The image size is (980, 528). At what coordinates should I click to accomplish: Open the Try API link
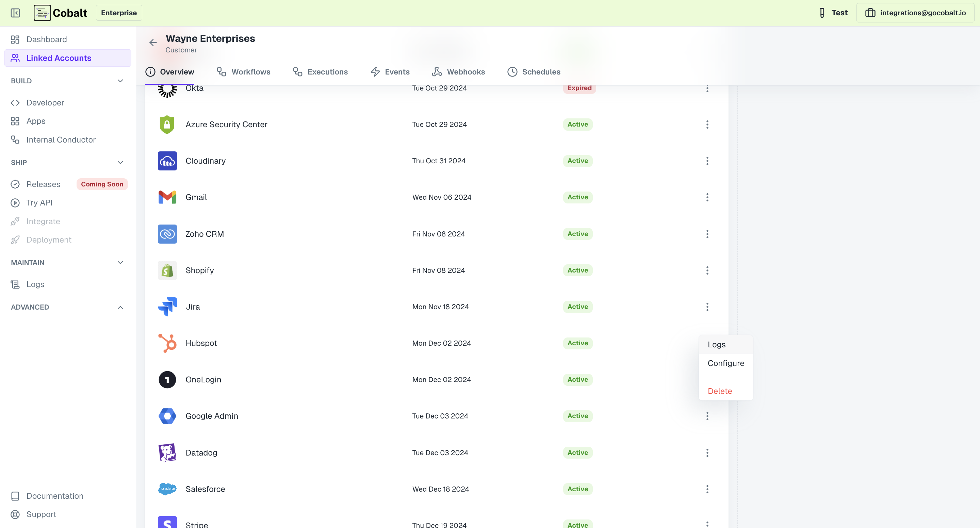(x=39, y=202)
